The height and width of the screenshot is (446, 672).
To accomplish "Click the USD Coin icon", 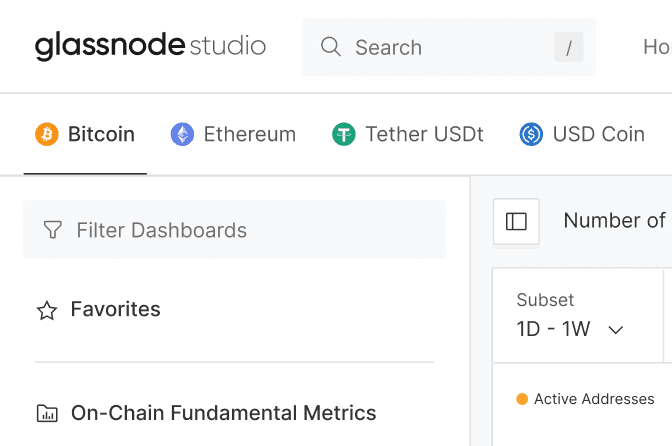I will pyautogui.click(x=531, y=134).
